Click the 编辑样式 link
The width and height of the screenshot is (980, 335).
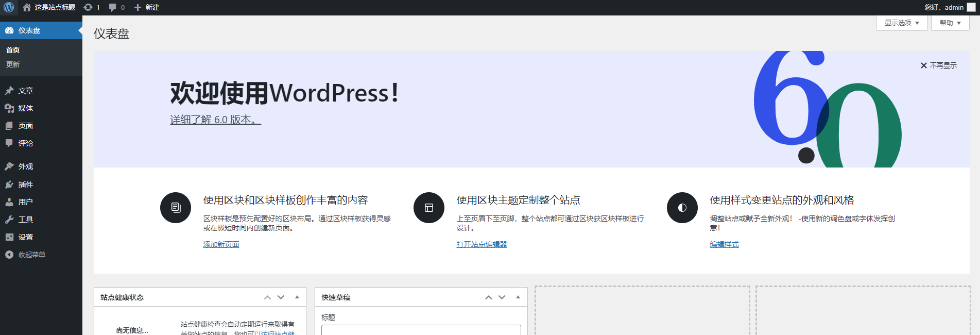tap(724, 244)
